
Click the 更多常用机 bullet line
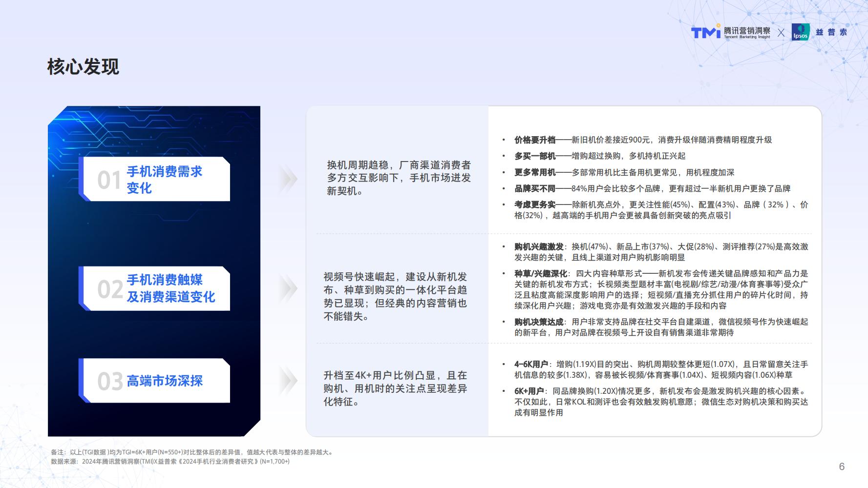click(x=624, y=173)
